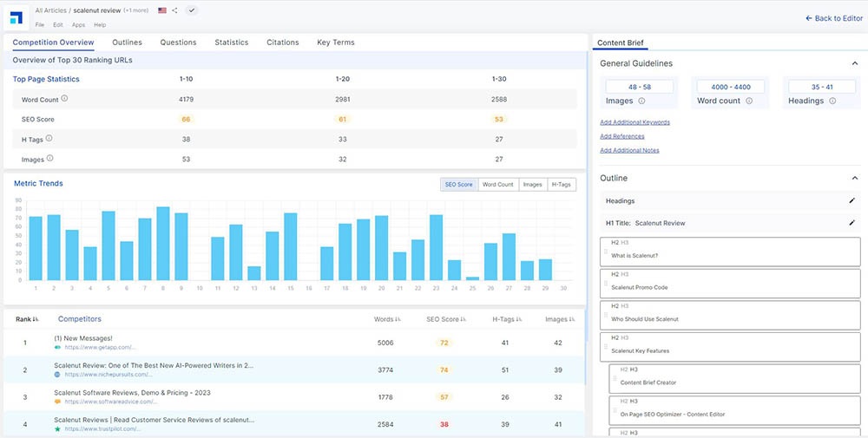Click info icon next to Word Count statistic
The image size is (868, 438).
coord(64,99)
